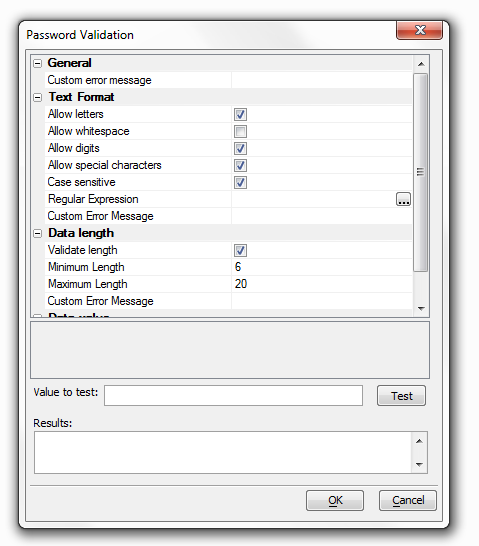
Task: Enable the Allow whitespace checkbox
Action: [240, 131]
